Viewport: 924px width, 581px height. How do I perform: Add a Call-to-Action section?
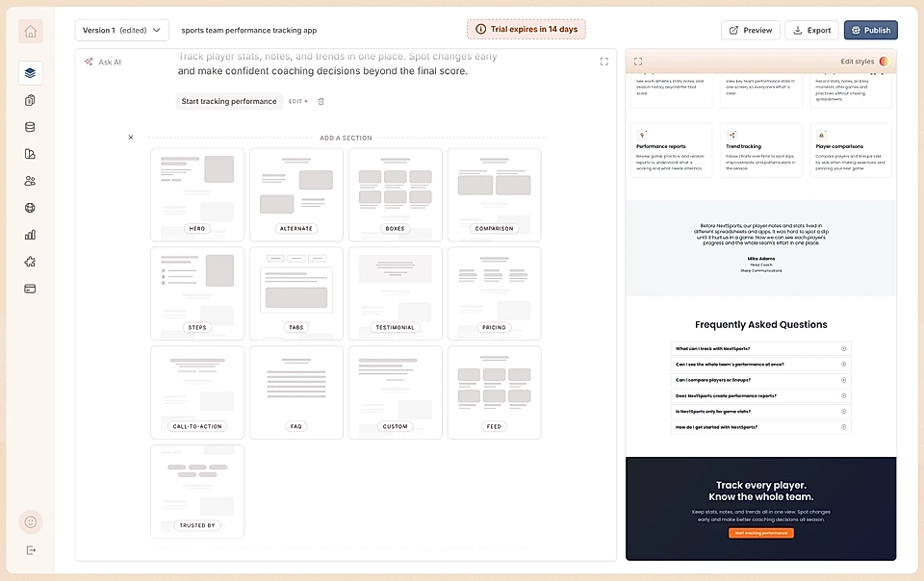click(197, 392)
